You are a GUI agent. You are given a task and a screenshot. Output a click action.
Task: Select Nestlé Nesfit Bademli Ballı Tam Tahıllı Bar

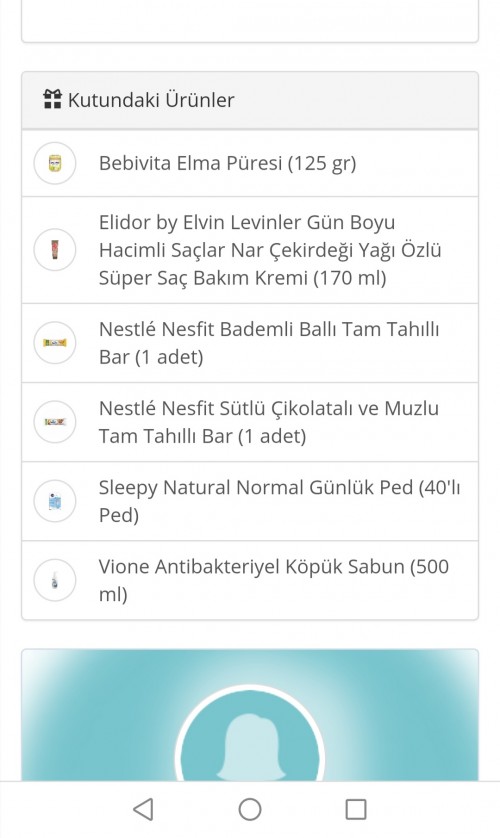click(269, 343)
